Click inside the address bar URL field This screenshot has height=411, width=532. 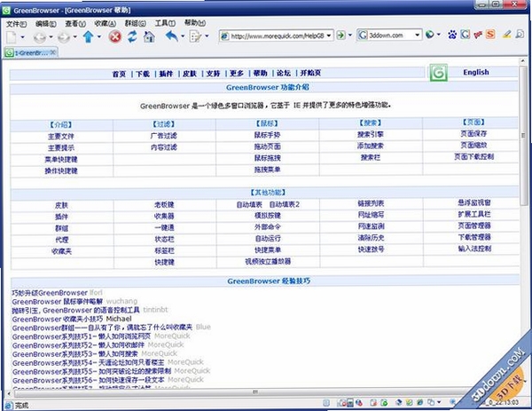(x=278, y=36)
